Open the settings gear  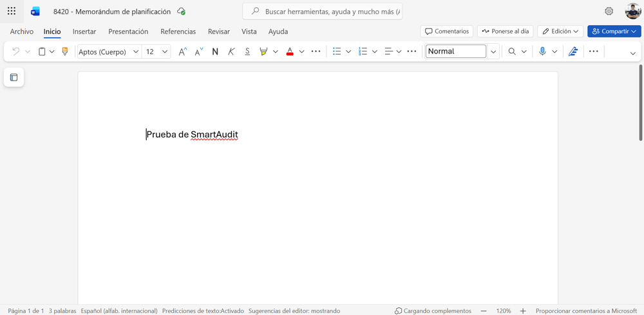pyautogui.click(x=609, y=11)
